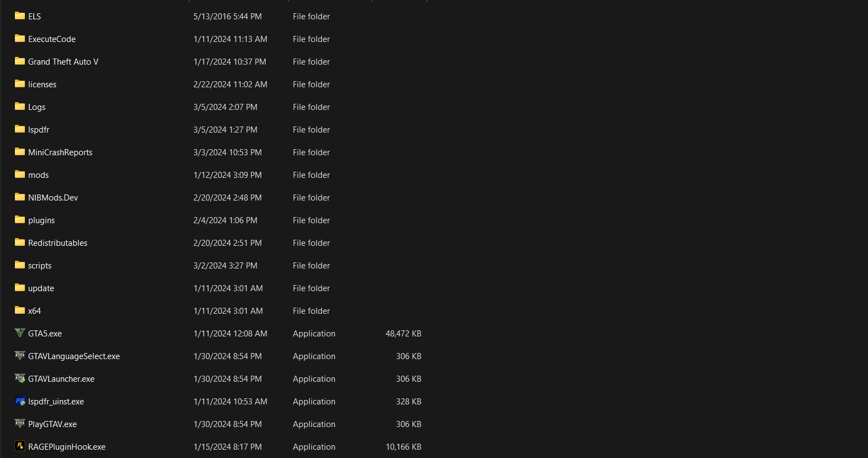Select the RAGEPluginHook.exe icon
868x458 pixels.
pos(20,446)
